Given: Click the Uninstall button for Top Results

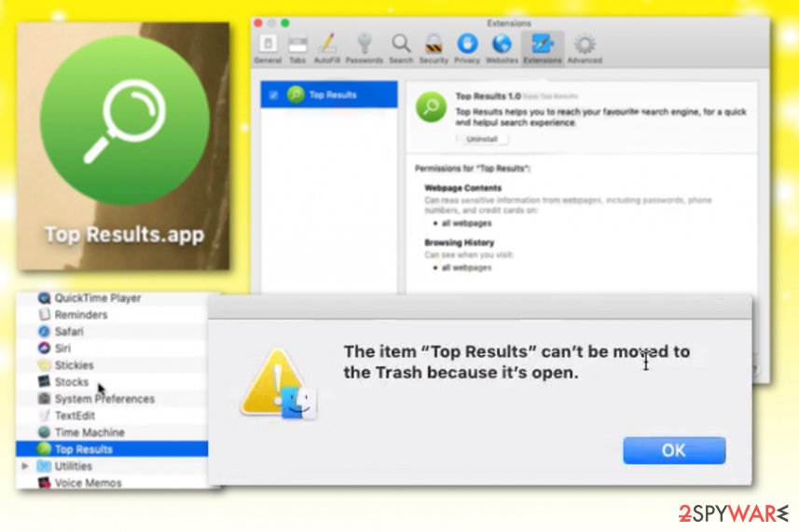Looking at the screenshot, I should [x=481, y=139].
